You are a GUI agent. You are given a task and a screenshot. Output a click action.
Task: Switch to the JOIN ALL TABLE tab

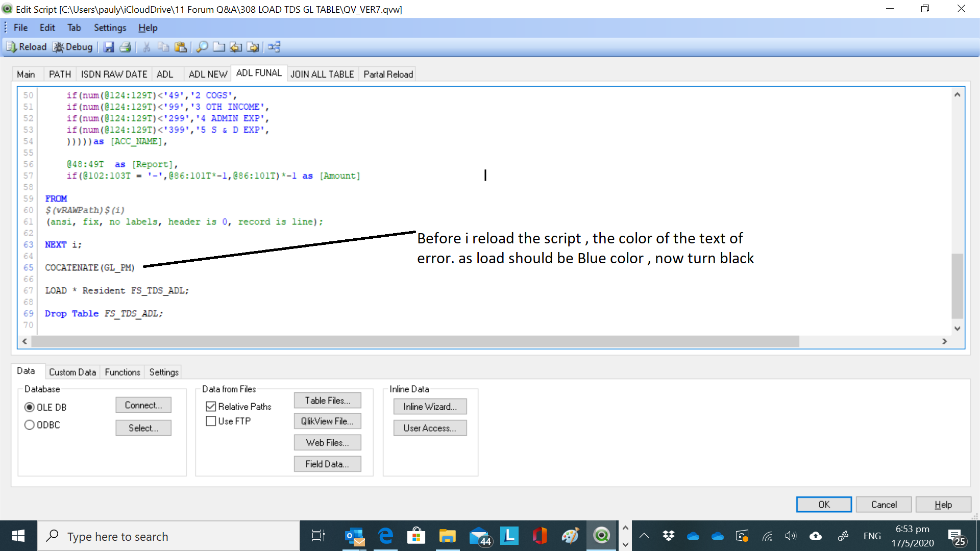(x=322, y=74)
